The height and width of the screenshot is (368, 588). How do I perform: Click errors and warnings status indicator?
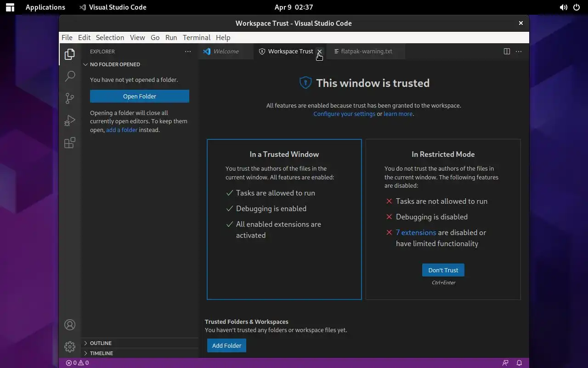tap(77, 363)
